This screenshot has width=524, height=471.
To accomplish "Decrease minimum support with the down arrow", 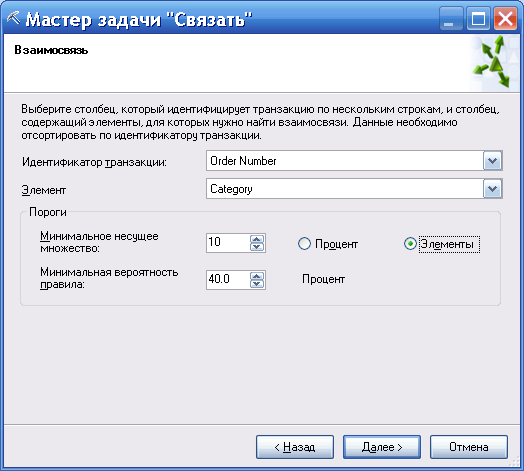I will [x=257, y=247].
